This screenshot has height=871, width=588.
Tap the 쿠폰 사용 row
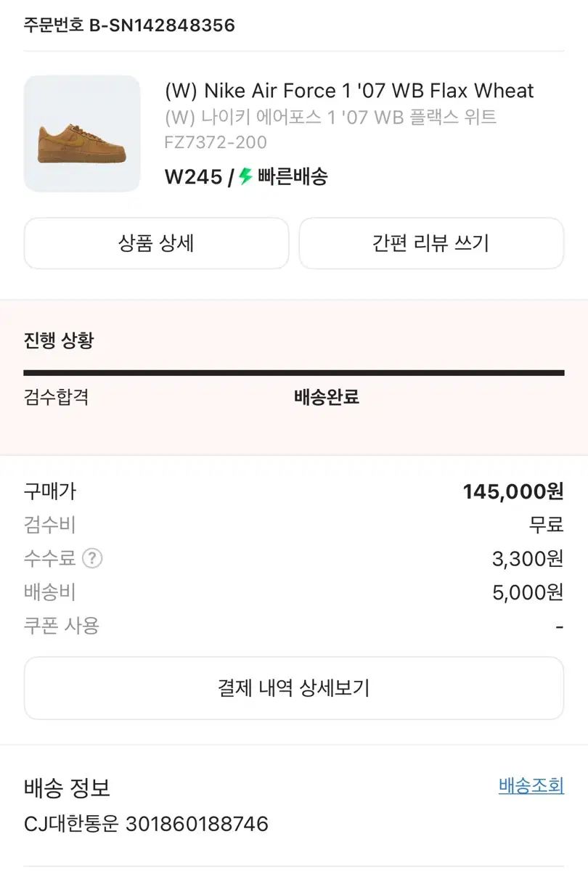coord(294,626)
